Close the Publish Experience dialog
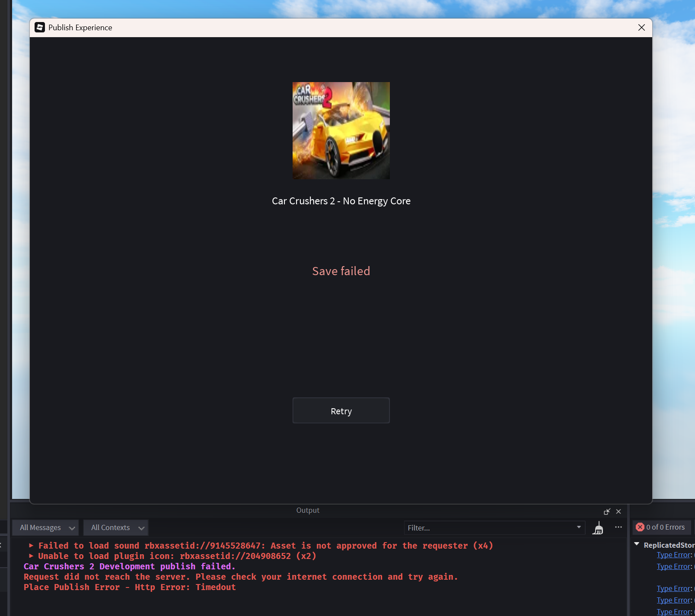Viewport: 695px width, 616px height. pos(641,28)
